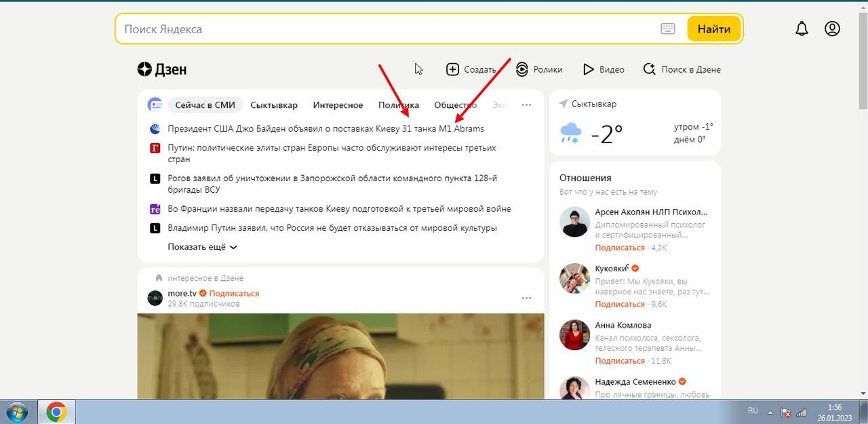
Task: Show hidden tray icons arrow
Action: 770,412
